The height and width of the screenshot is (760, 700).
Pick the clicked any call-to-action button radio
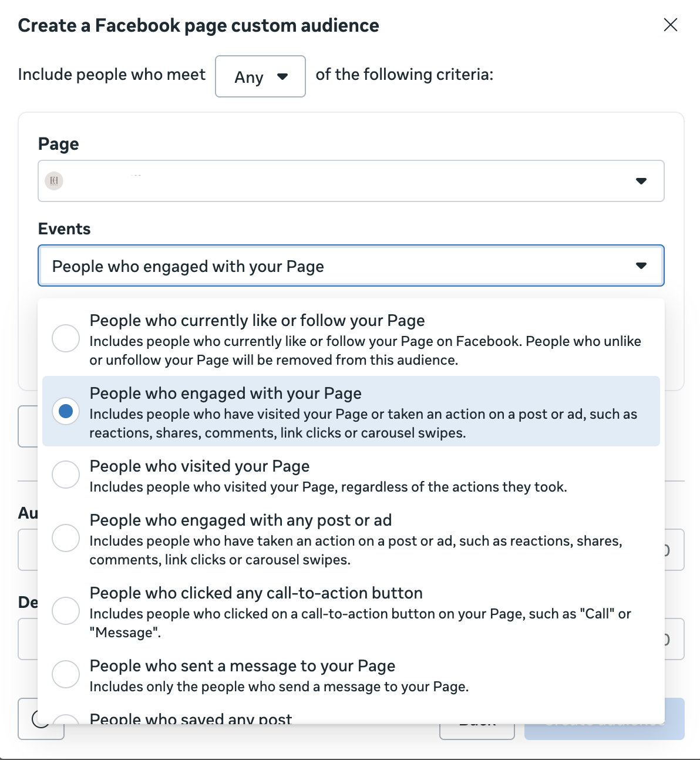(x=66, y=611)
